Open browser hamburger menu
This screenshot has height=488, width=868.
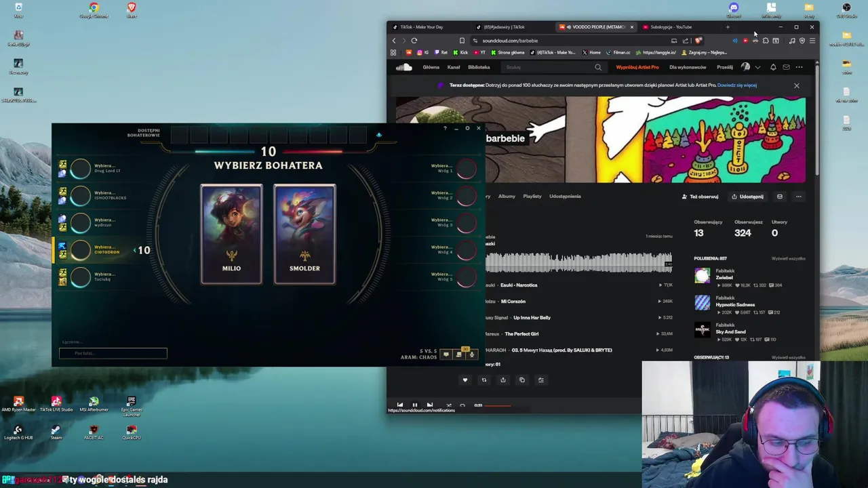coord(812,41)
